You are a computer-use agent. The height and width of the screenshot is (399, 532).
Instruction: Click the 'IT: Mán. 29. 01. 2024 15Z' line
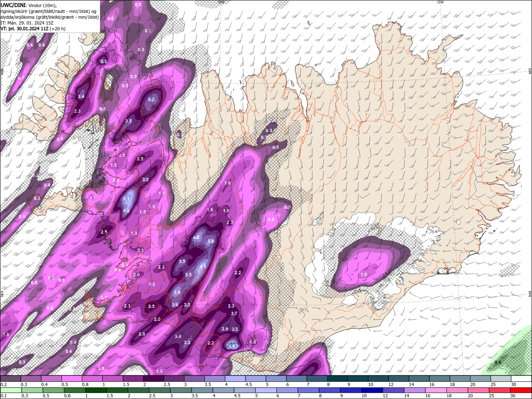coord(27,23)
